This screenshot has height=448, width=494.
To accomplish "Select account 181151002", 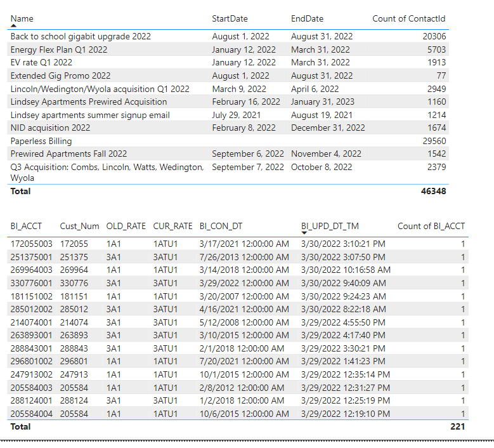I will [x=32, y=297].
